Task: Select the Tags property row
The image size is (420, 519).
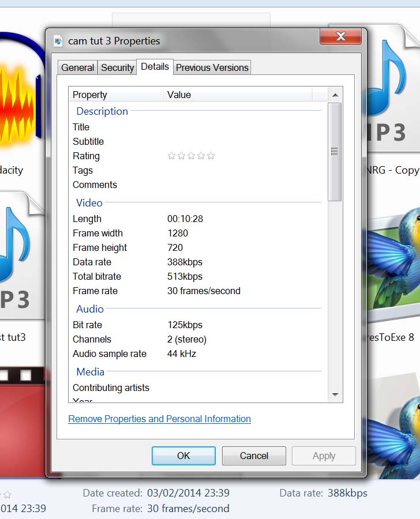Action: click(x=198, y=170)
